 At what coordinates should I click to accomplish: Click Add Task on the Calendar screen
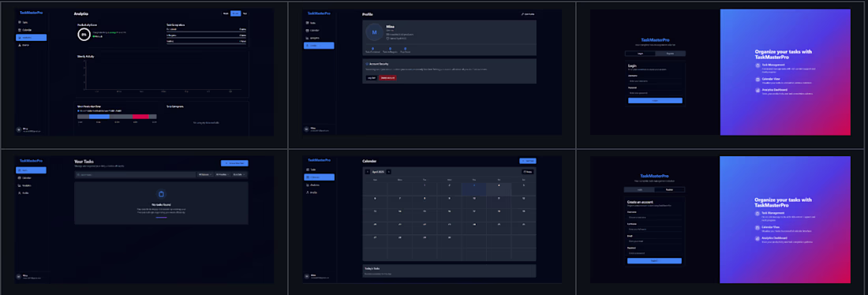pyautogui.click(x=528, y=161)
